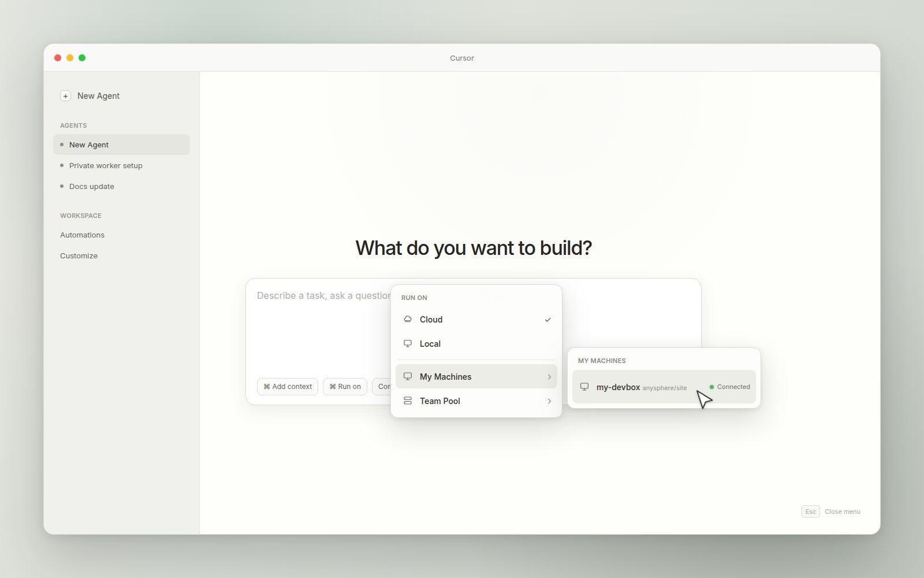The width and height of the screenshot is (924, 578).
Task: Focus the task description input field
Action: 323,296
